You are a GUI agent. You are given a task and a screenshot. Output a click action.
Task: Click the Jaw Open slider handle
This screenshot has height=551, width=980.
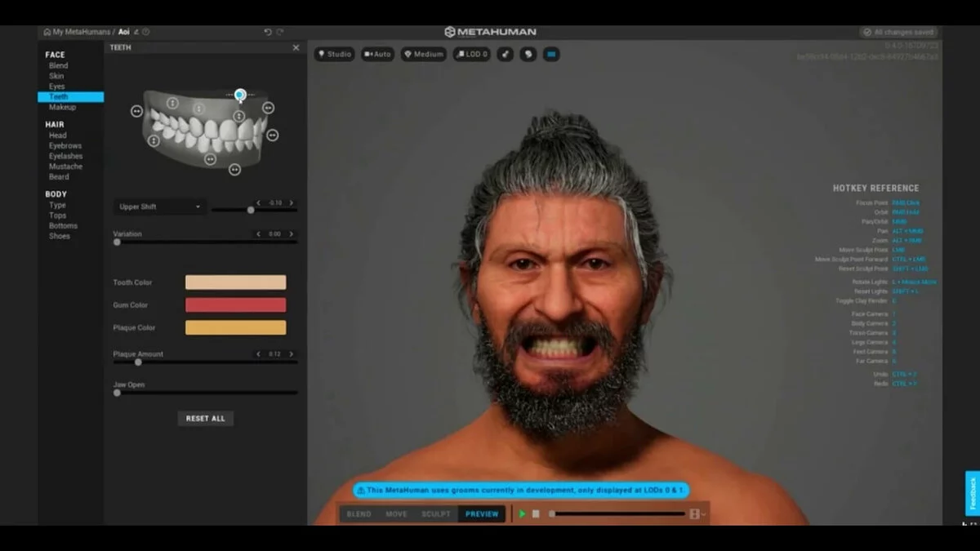[117, 393]
